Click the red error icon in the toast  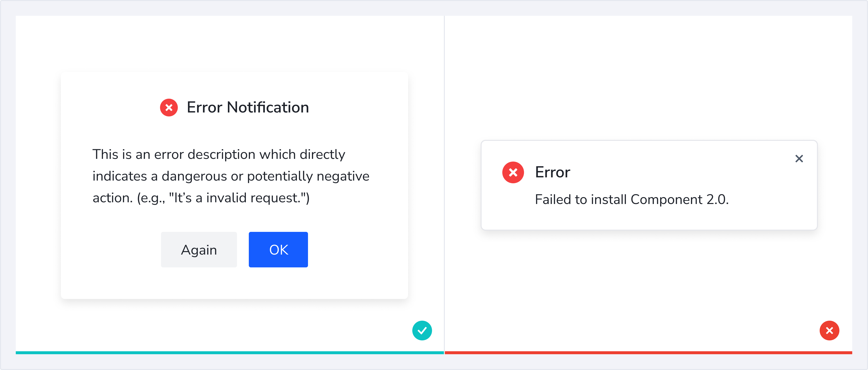tap(513, 172)
